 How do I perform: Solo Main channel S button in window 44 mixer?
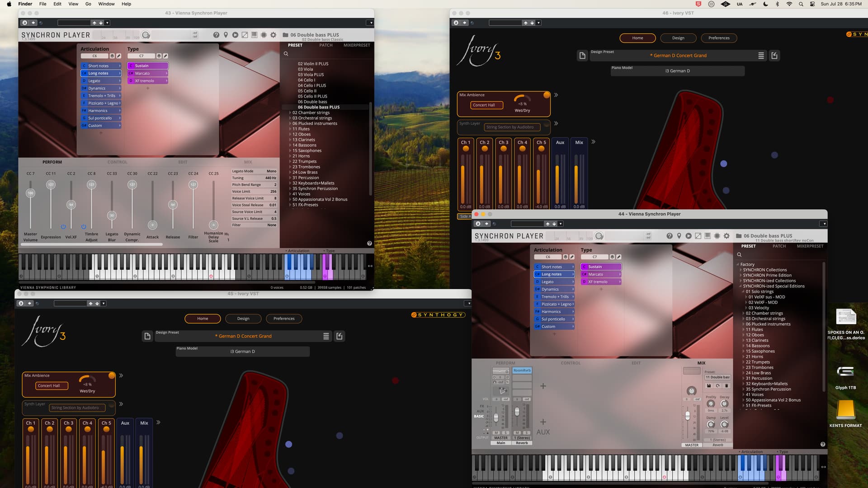(505, 433)
